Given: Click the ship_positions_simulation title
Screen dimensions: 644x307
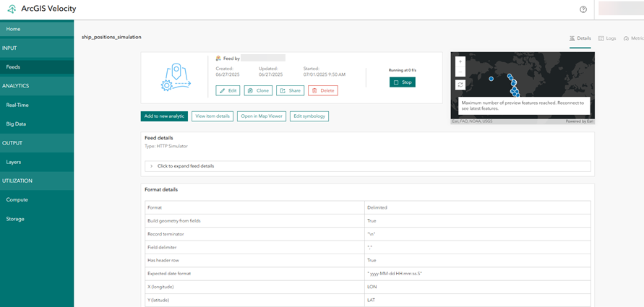Looking at the screenshot, I should [x=111, y=37].
